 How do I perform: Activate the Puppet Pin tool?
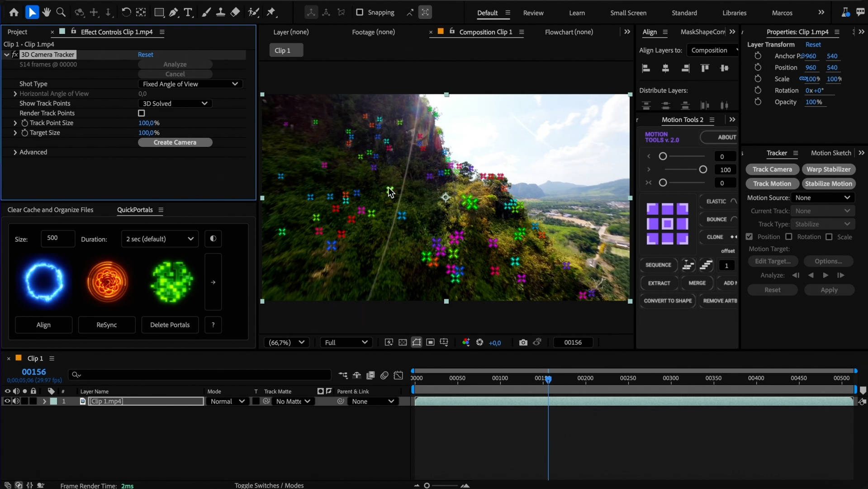coord(271,12)
